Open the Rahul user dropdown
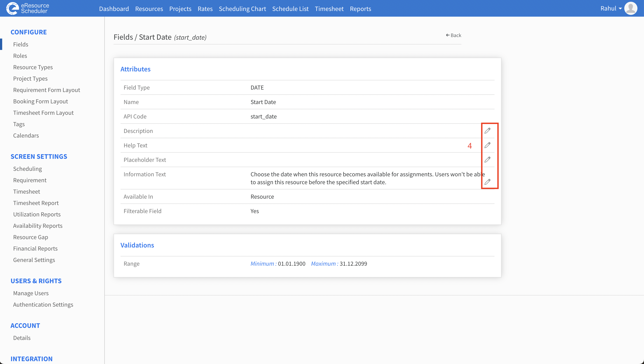Image resolution: width=644 pixels, height=364 pixels. pos(611,9)
